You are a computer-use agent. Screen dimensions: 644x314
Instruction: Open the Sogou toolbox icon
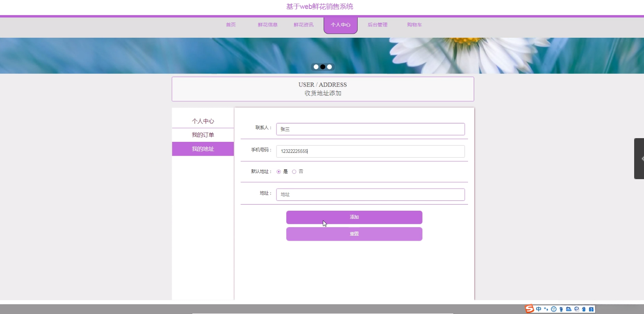click(x=591, y=309)
